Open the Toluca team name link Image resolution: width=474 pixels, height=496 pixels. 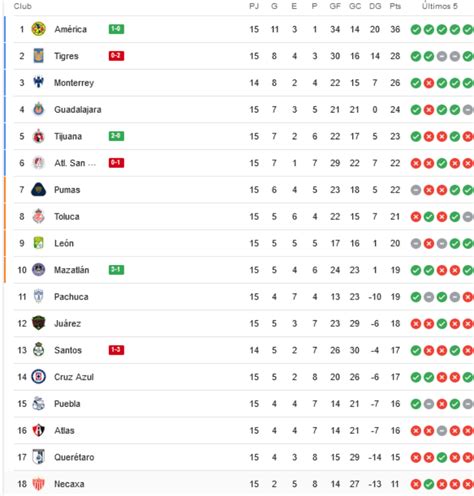coord(67,217)
